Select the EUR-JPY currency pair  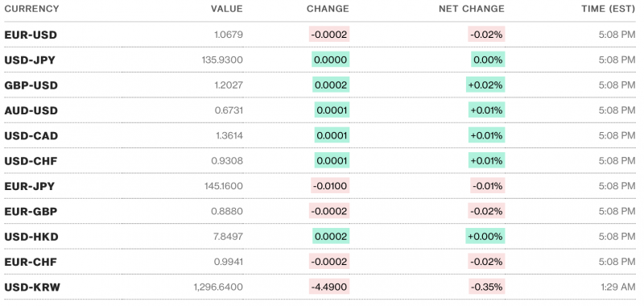[x=30, y=187]
